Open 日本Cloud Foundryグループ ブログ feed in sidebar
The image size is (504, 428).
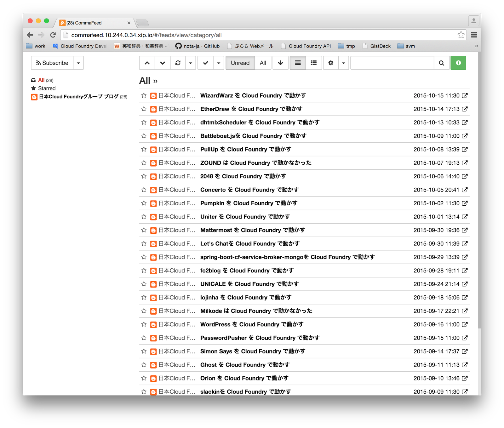[x=79, y=97]
